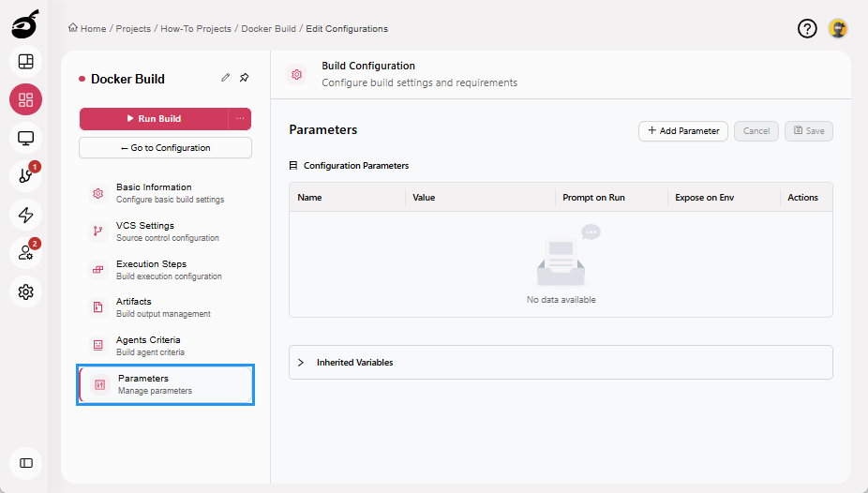The image size is (868, 493).
Task: Click the VCS Settings branch icon
Action: click(x=98, y=232)
